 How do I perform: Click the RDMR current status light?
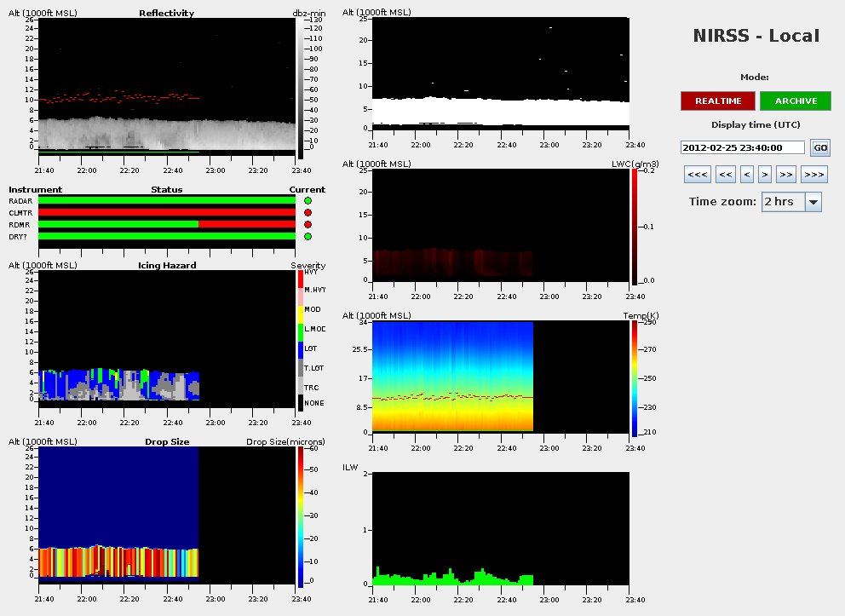pos(308,224)
